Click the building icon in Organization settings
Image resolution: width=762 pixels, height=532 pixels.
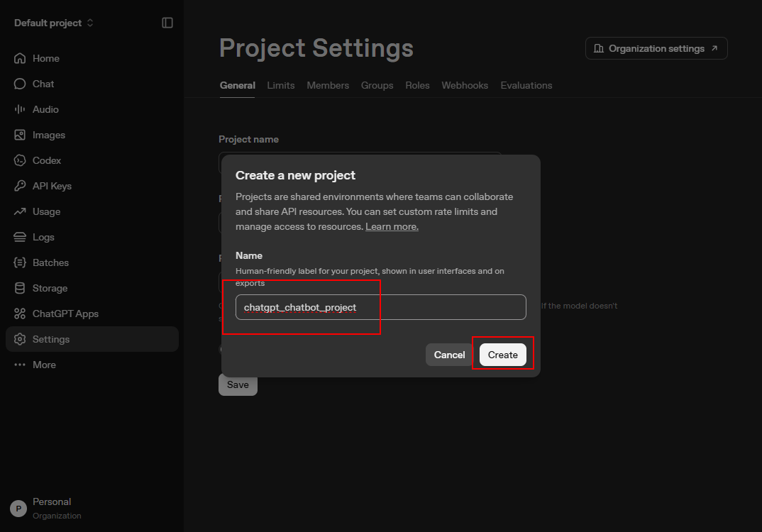click(599, 48)
